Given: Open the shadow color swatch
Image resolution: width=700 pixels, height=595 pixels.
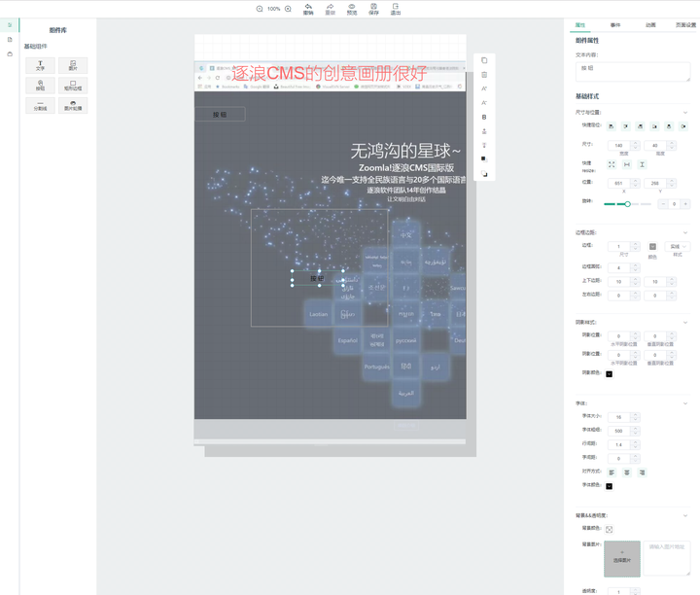Looking at the screenshot, I should [x=609, y=374].
